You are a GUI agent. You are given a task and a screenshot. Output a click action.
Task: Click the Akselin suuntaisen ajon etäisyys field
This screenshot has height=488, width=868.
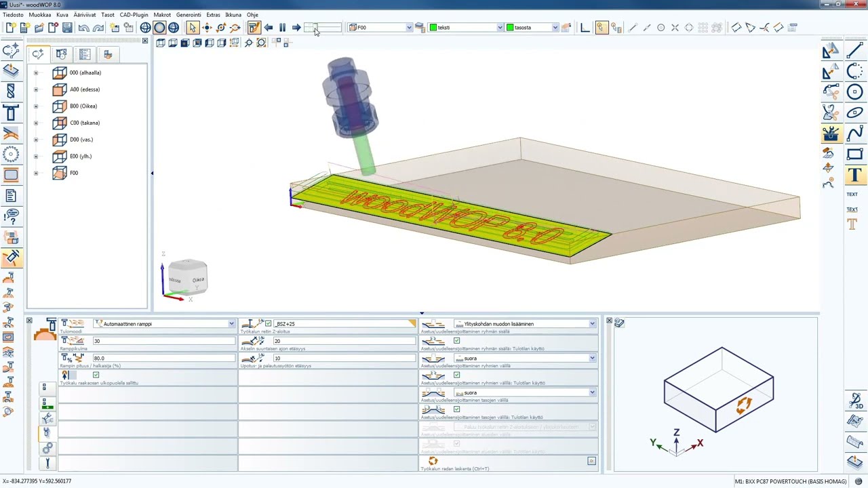point(344,341)
